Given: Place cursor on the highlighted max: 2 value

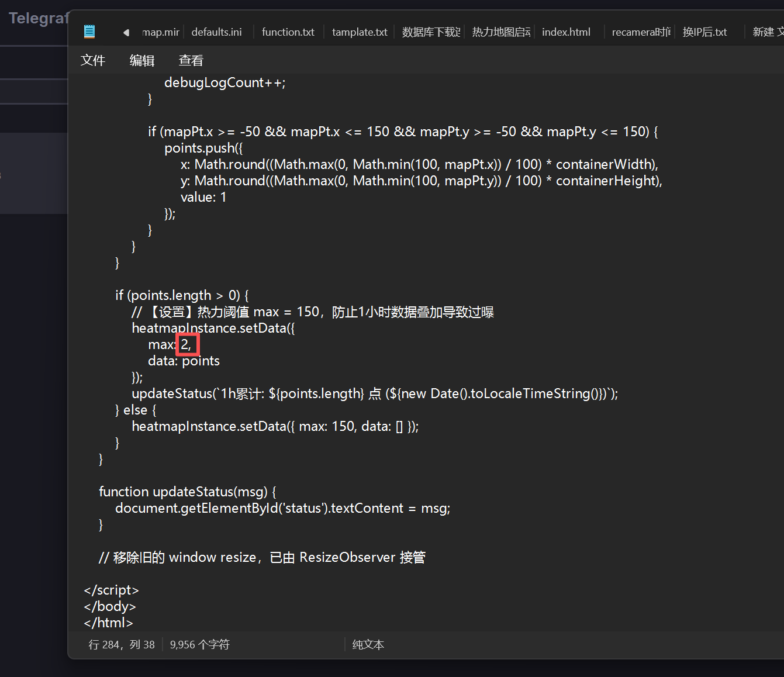Looking at the screenshot, I should tap(185, 344).
